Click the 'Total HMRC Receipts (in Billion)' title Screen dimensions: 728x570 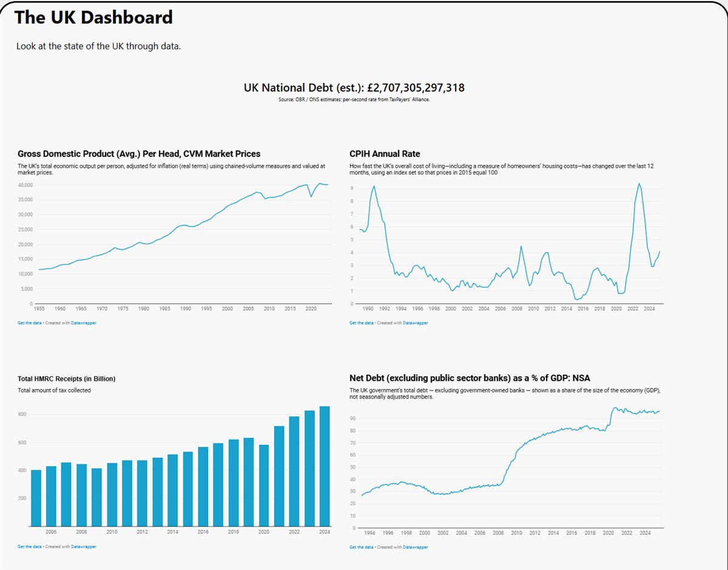click(x=66, y=379)
